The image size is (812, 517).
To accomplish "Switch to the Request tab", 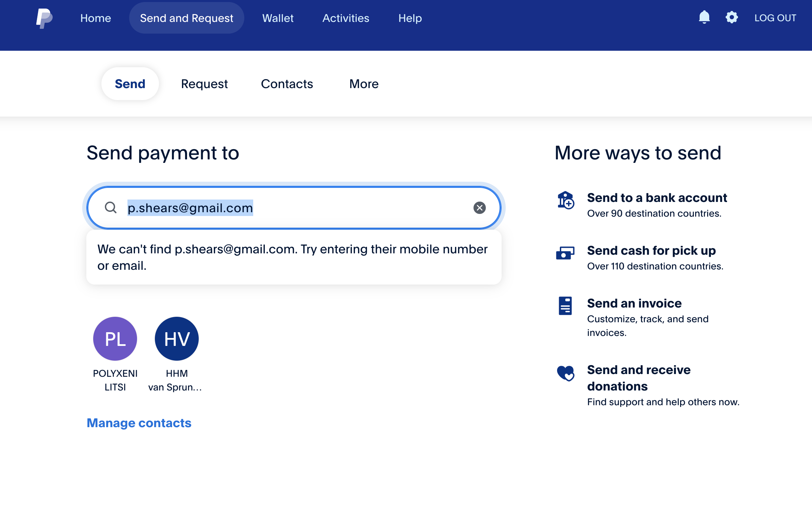I will (205, 84).
